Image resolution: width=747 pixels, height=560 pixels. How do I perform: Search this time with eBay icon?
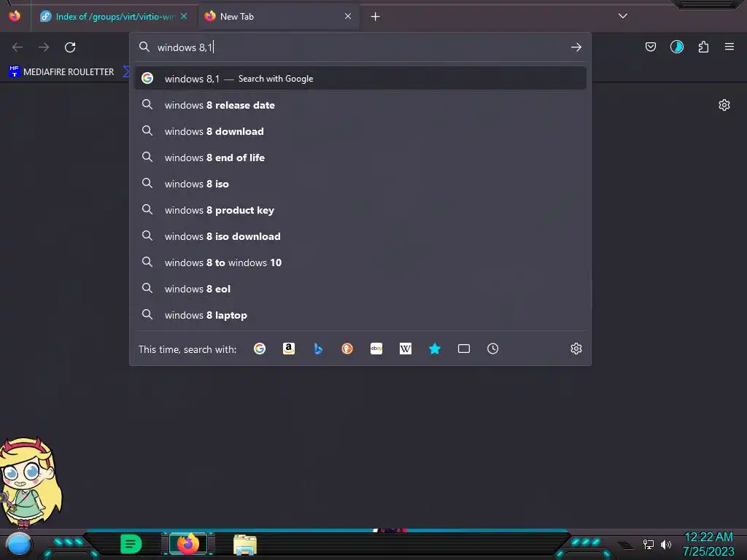[x=376, y=349]
